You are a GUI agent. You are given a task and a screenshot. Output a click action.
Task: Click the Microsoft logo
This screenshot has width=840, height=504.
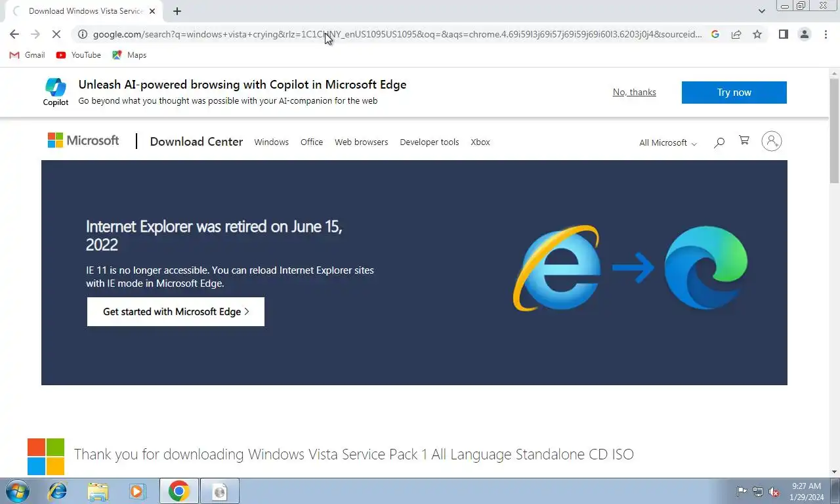point(83,140)
